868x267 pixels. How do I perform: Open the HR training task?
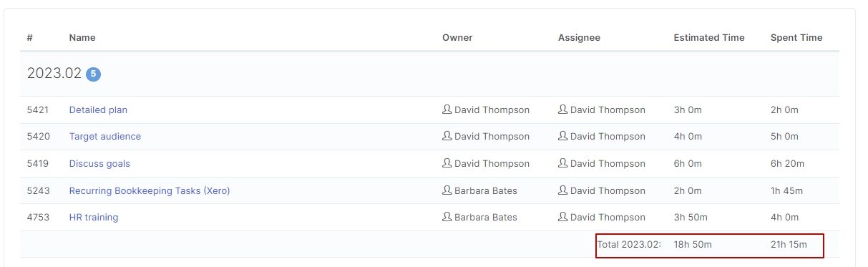(94, 217)
